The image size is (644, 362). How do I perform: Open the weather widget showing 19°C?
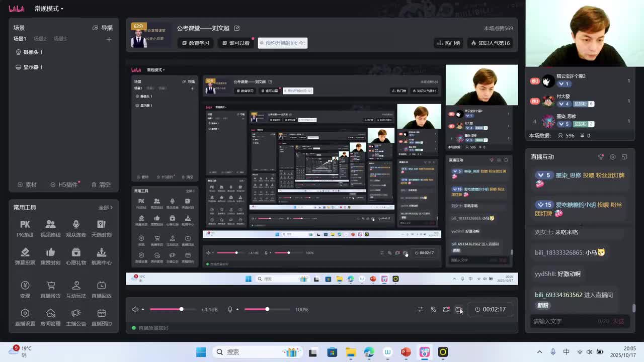click(x=20, y=351)
